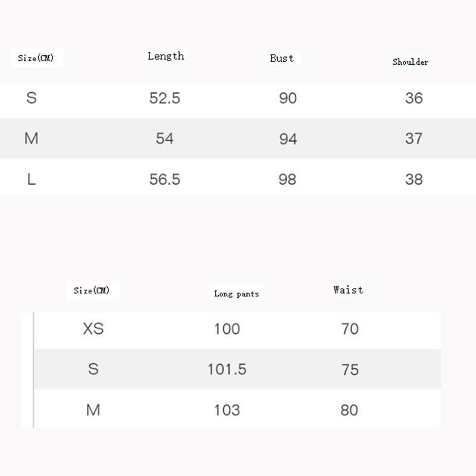Click the Shoulder column header
Image resolution: width=476 pixels, height=476 pixels.
[x=411, y=62]
